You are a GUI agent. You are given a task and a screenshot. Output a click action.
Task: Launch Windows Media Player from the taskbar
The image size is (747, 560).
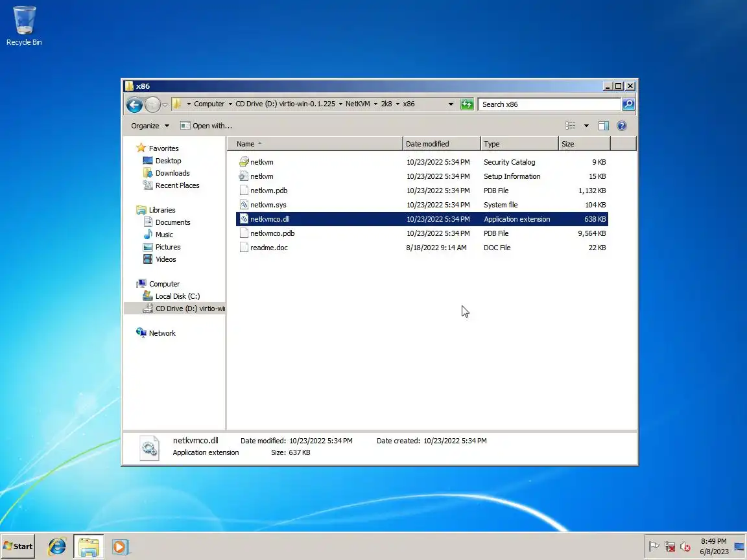pos(120,546)
